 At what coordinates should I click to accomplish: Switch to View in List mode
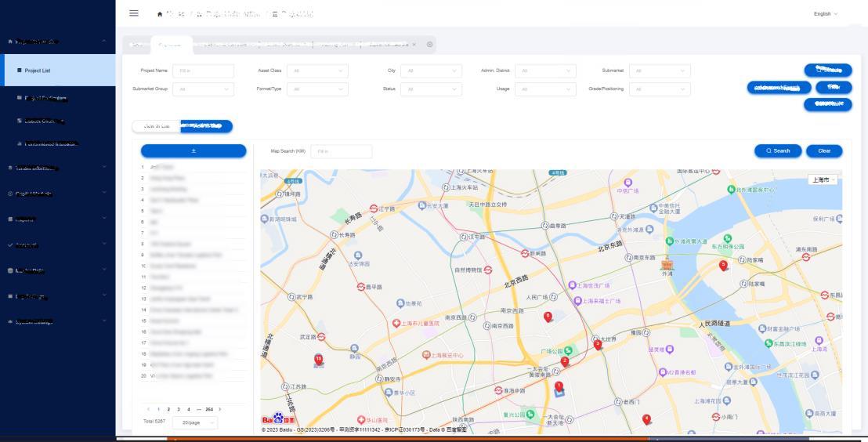(157, 126)
